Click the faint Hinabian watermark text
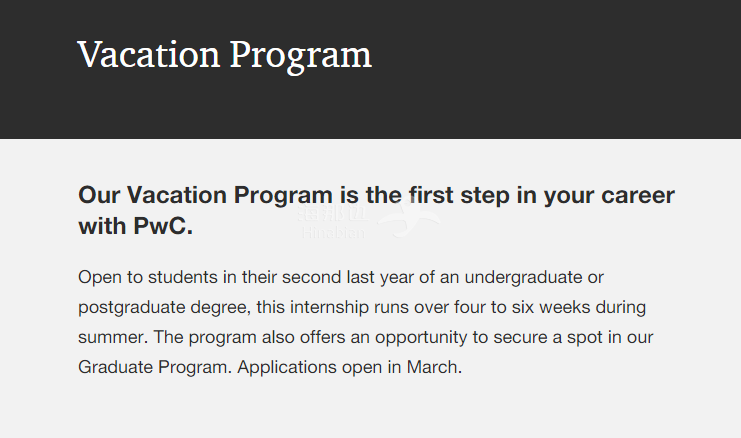The width and height of the screenshot is (741, 438). click(x=333, y=233)
